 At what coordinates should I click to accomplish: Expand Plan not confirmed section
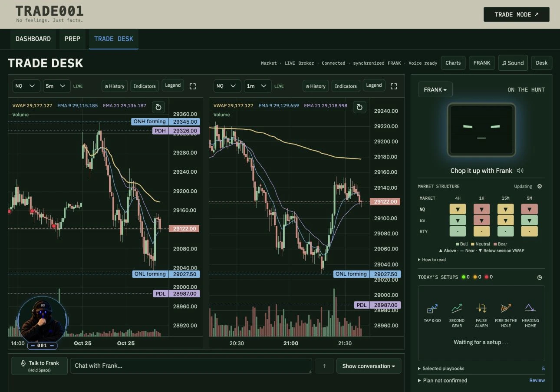click(x=443, y=380)
